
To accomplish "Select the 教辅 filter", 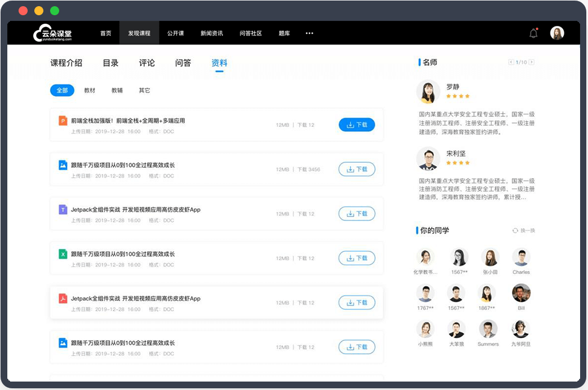I will pos(117,91).
